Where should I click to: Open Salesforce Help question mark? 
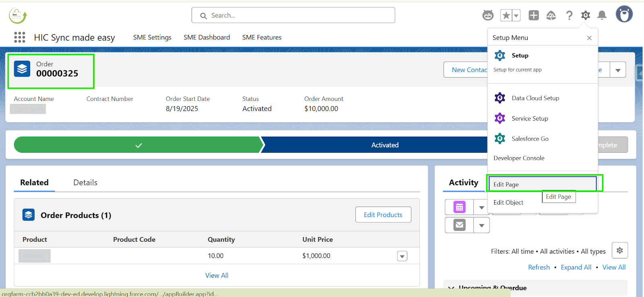click(x=569, y=15)
